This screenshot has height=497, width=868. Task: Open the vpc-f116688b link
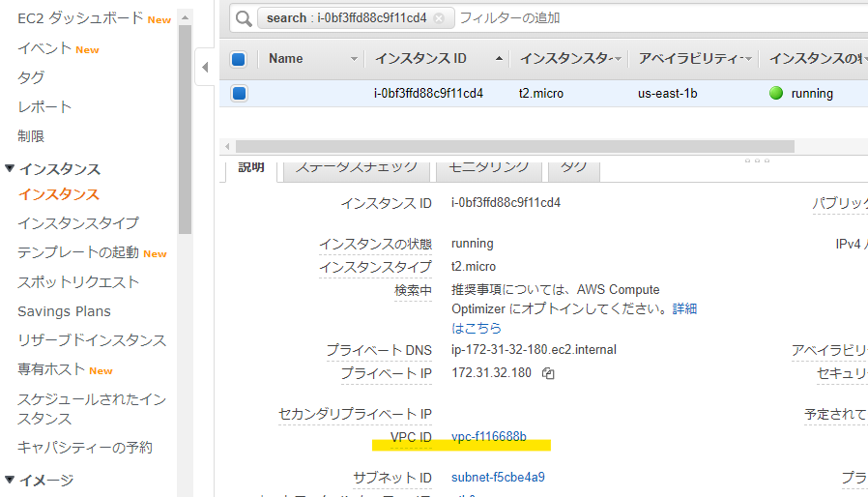coord(489,437)
